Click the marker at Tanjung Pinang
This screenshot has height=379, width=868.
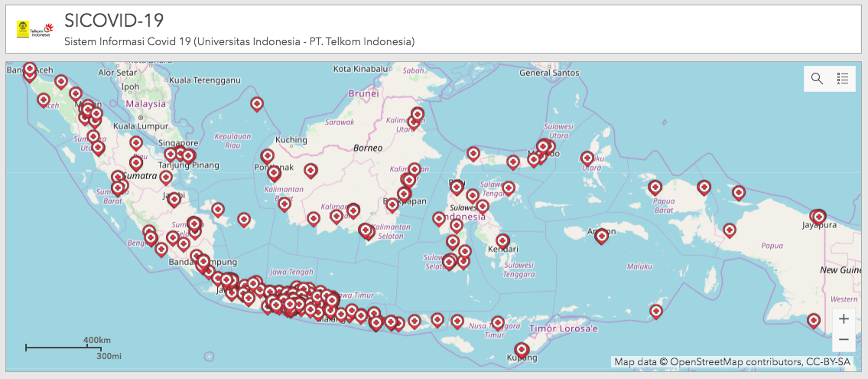[x=188, y=155]
